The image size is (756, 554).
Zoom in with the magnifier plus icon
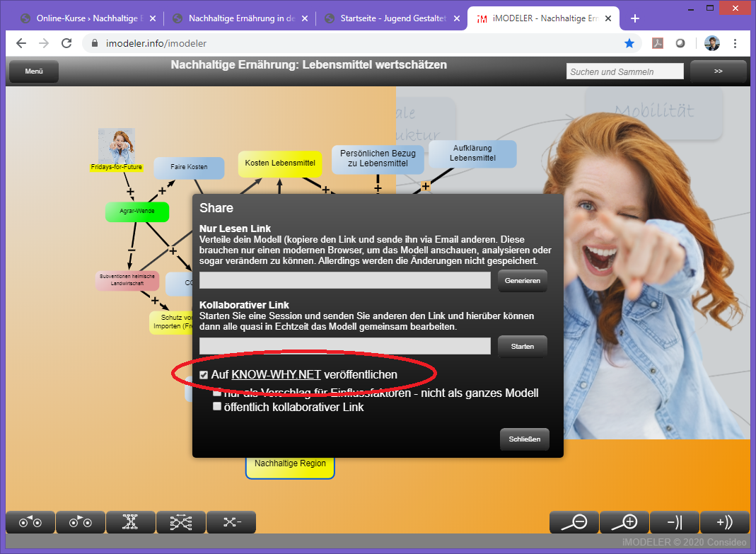pyautogui.click(x=624, y=522)
